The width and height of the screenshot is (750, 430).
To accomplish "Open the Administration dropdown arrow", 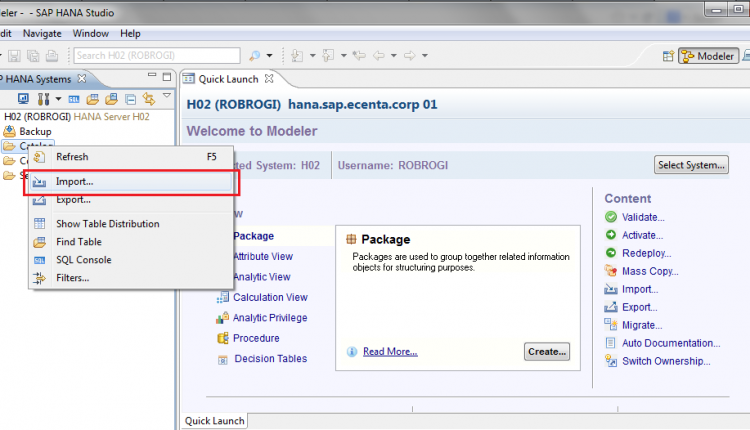I will [58, 99].
